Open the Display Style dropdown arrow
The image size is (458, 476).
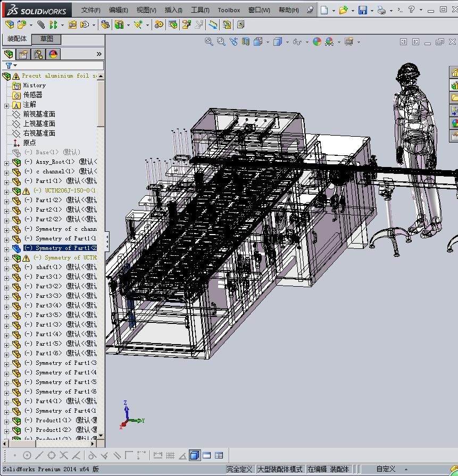point(287,42)
